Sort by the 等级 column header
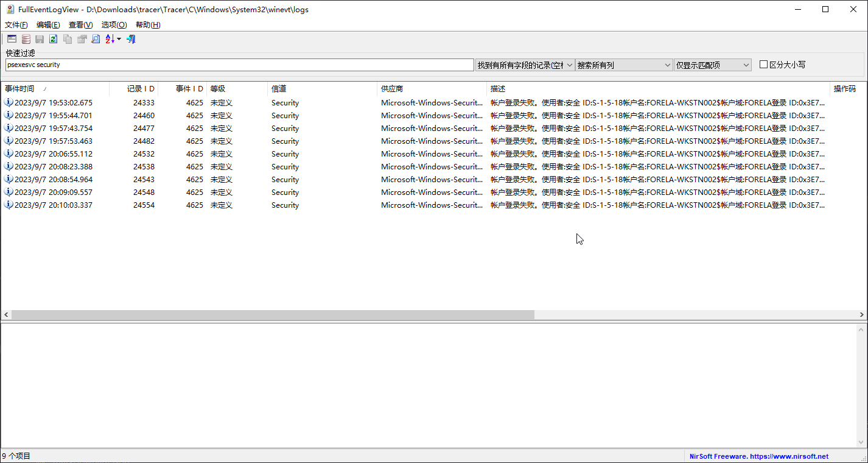The height and width of the screenshot is (463, 868). point(237,89)
